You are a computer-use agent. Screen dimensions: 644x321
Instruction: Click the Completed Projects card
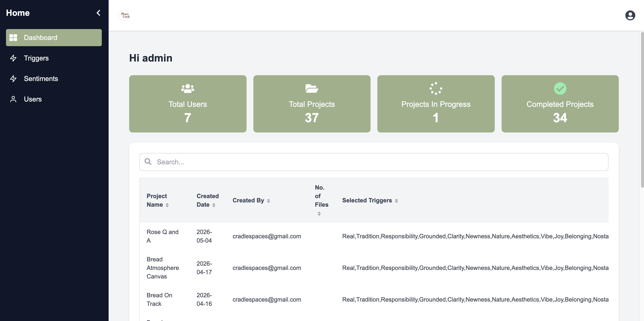coord(560,104)
